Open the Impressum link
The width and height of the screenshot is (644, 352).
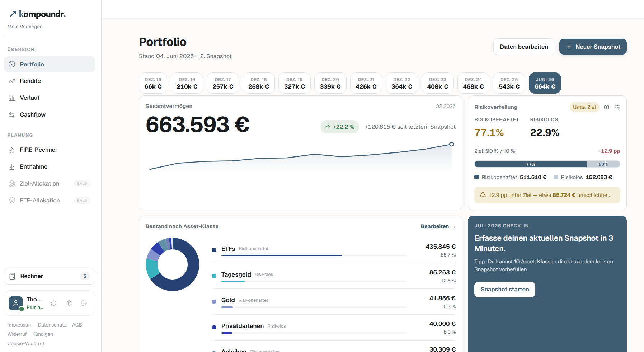click(x=20, y=325)
